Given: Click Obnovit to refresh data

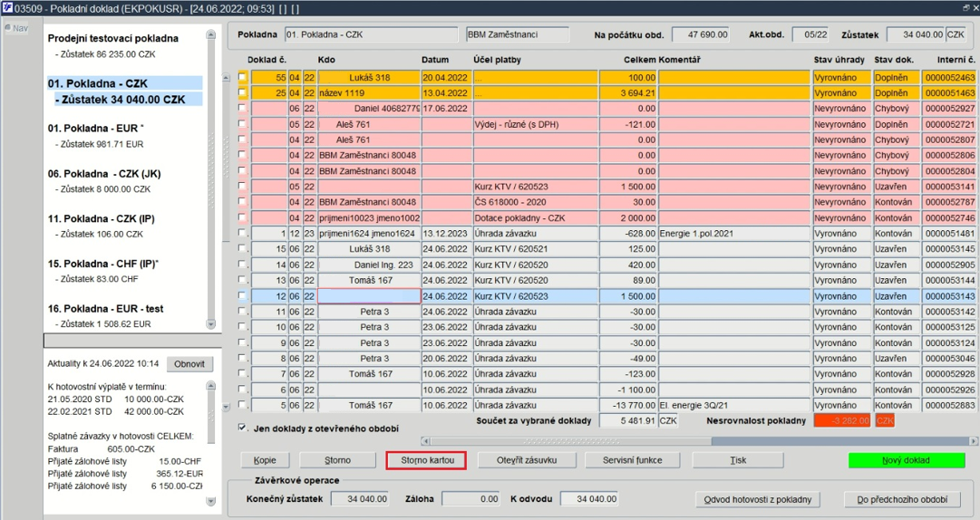Looking at the screenshot, I should tap(189, 364).
